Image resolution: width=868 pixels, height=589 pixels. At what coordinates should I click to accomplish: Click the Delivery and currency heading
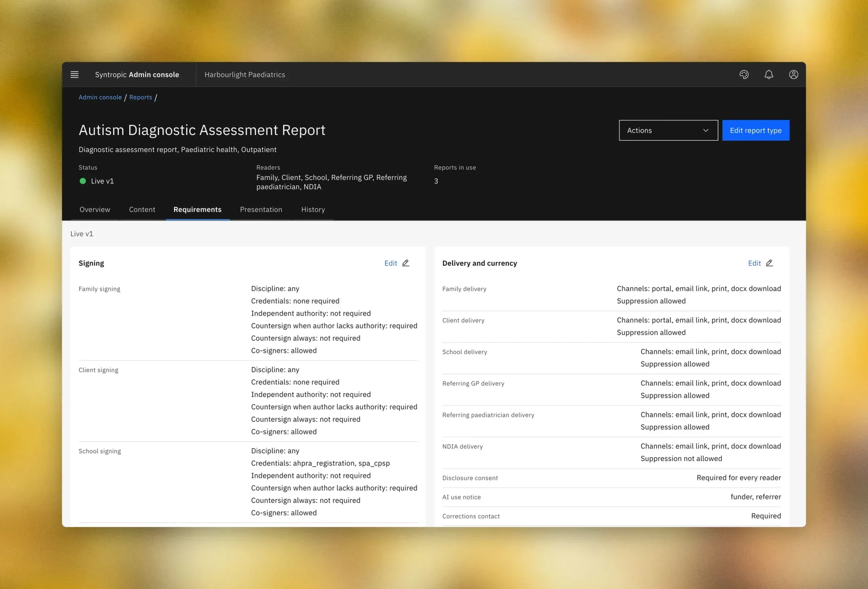480,263
